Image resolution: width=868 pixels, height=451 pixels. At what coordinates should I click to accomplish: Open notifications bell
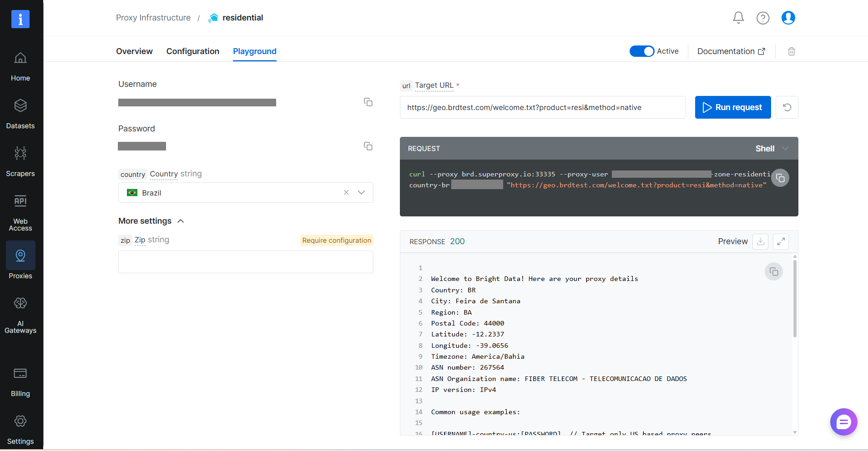[x=738, y=18]
